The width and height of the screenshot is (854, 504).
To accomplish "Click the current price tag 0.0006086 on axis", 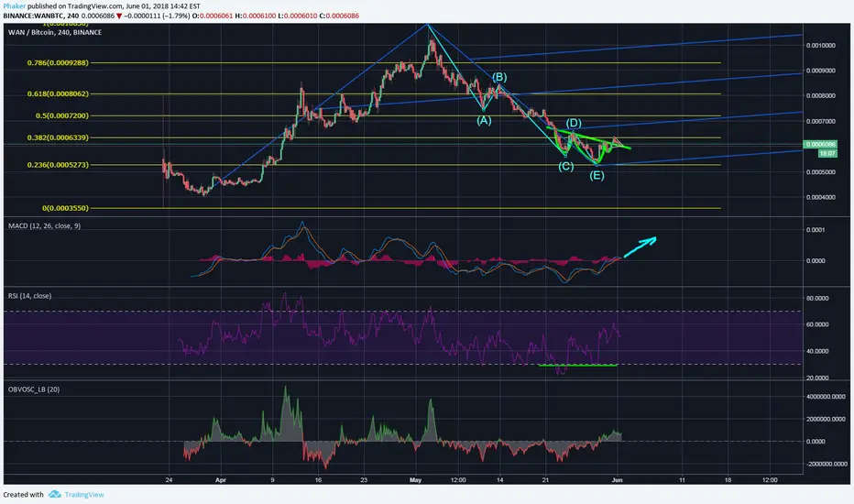I will pos(820,145).
